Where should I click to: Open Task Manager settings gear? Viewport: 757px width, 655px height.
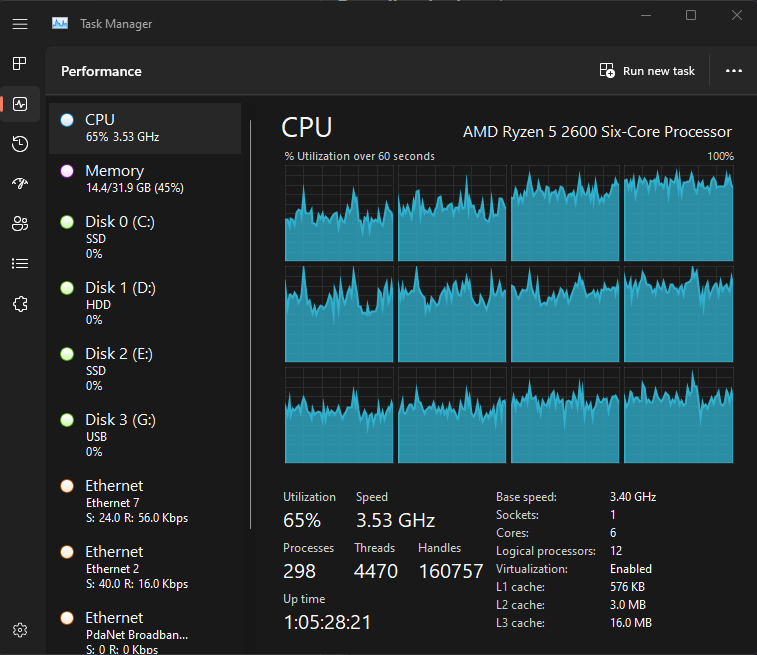click(20, 630)
